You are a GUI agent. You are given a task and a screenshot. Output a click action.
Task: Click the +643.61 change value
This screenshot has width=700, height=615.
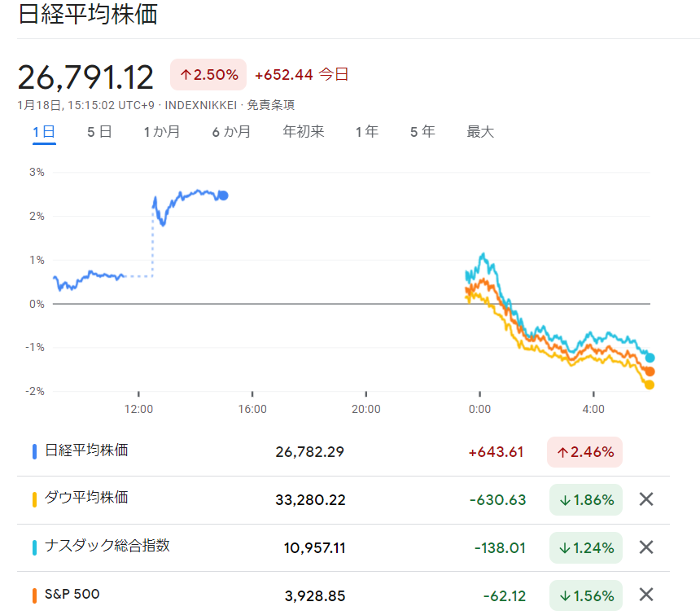tap(496, 452)
